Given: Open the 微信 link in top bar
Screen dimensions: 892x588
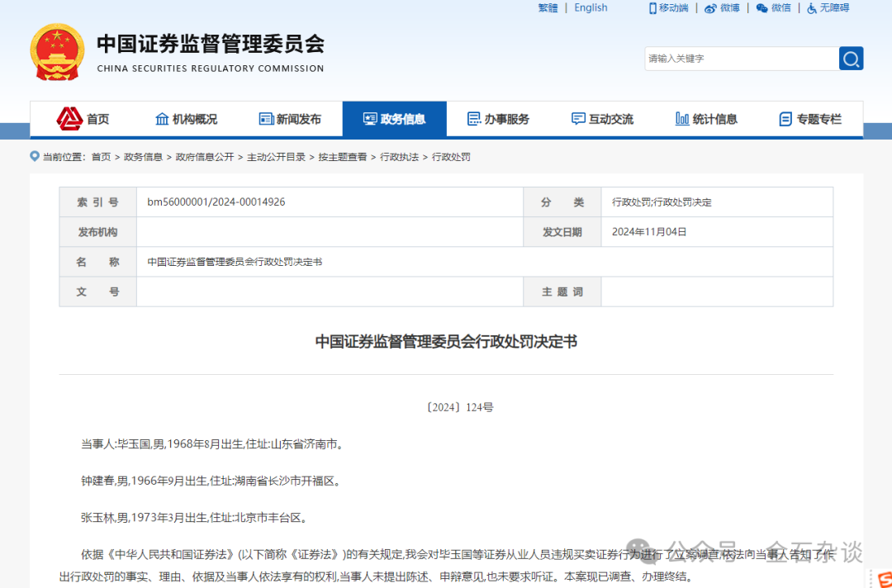Looking at the screenshot, I should 781,8.
